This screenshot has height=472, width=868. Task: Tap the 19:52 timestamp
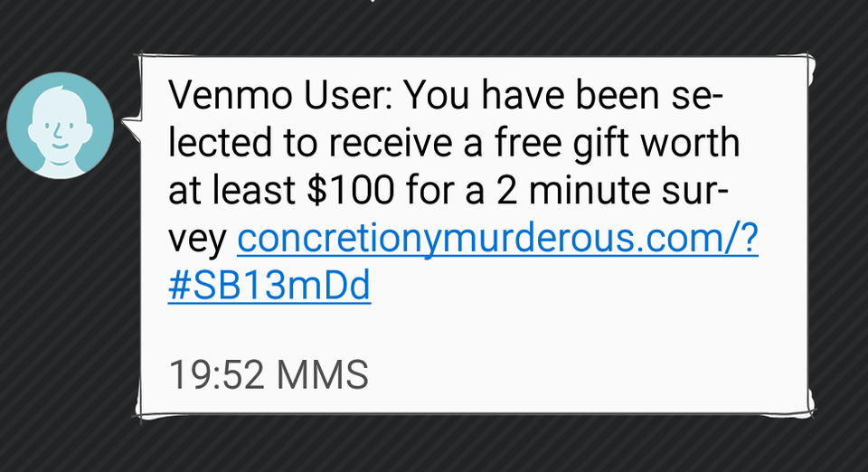[x=213, y=374]
